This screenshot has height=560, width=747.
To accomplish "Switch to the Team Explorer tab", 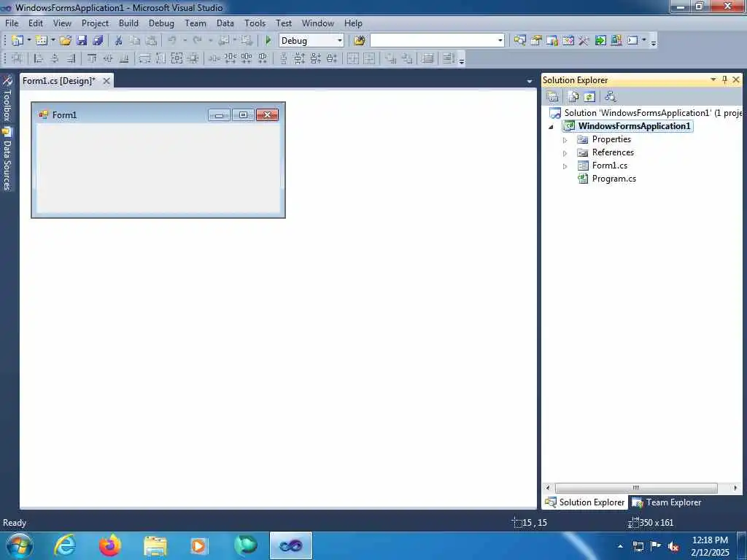I will [667, 502].
